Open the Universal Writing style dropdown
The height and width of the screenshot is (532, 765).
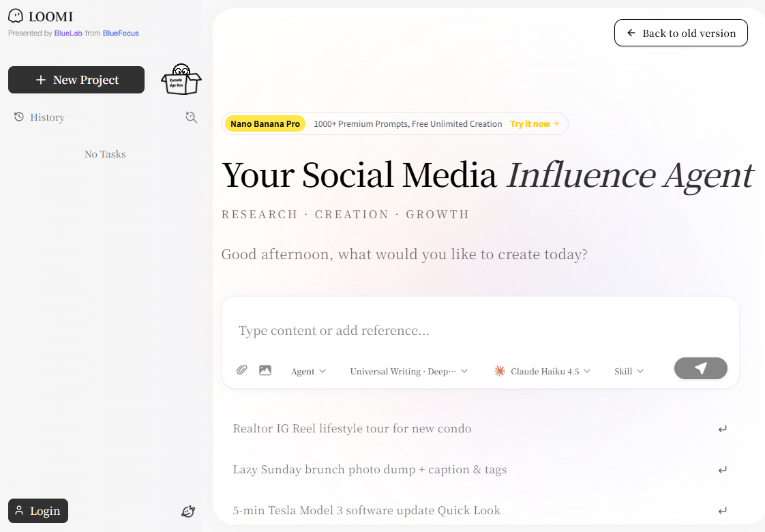tap(408, 371)
